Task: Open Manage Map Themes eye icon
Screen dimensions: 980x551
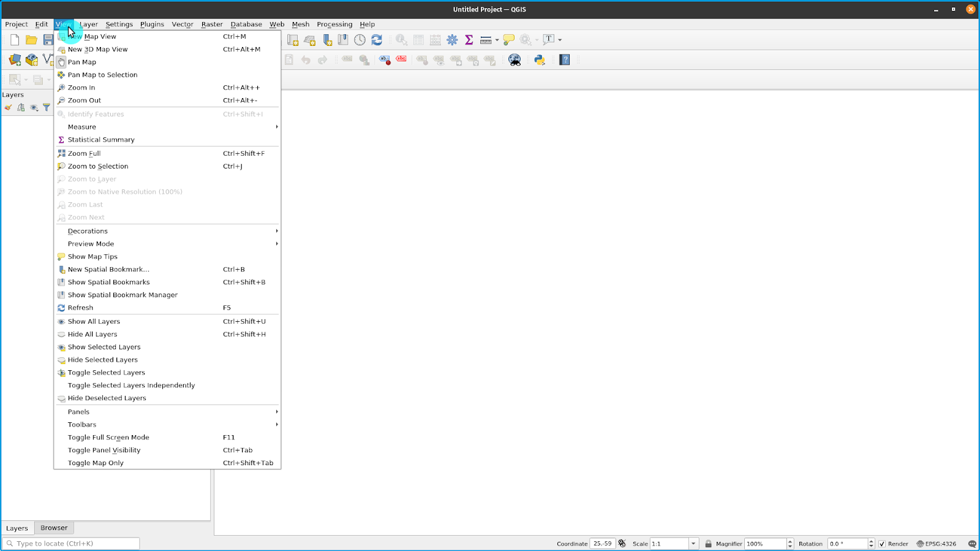Action: 34,107
